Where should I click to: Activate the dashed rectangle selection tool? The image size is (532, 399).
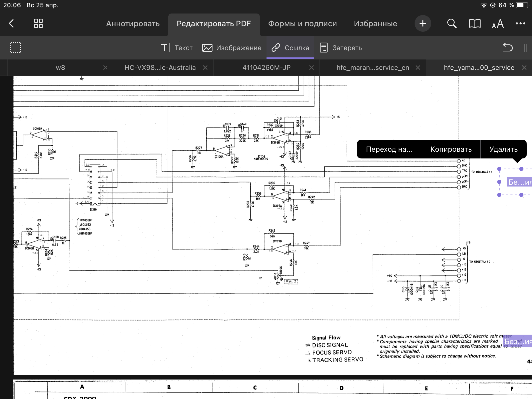pyautogui.click(x=16, y=48)
